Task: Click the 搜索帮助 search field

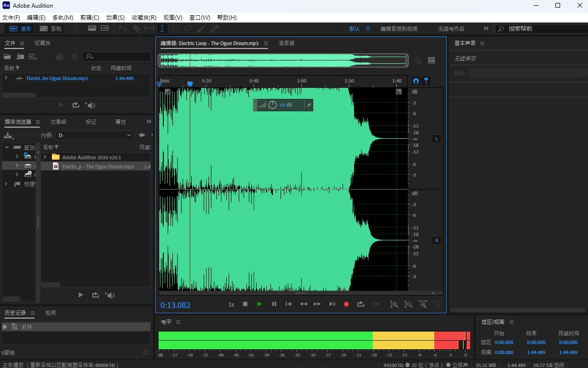Action: point(541,29)
